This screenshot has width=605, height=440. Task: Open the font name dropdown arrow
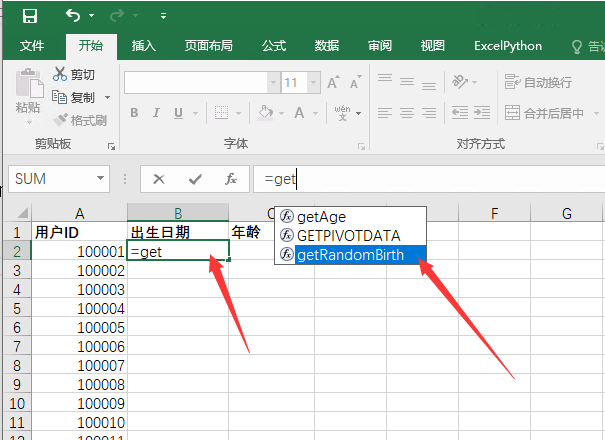pos(274,82)
